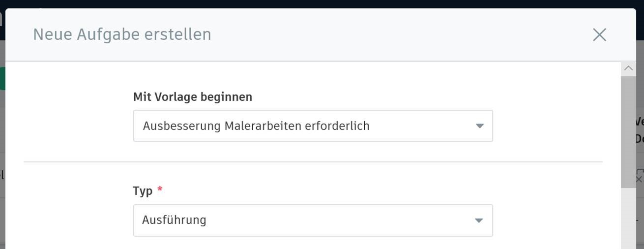Close the Neue Aufgabe erstellen dialog
Image resolution: width=644 pixels, height=249 pixels.
click(599, 34)
